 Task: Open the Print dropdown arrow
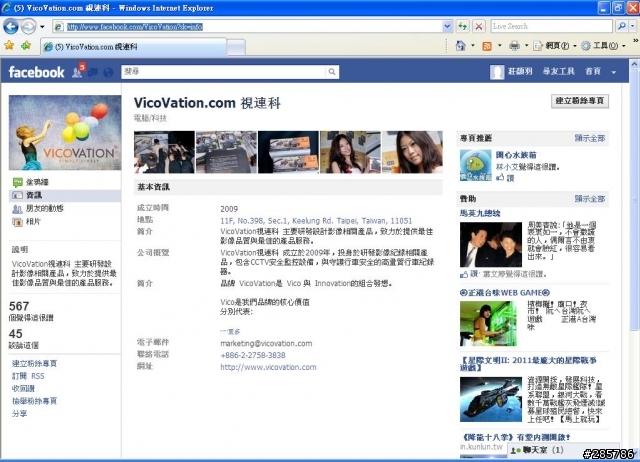[526, 46]
